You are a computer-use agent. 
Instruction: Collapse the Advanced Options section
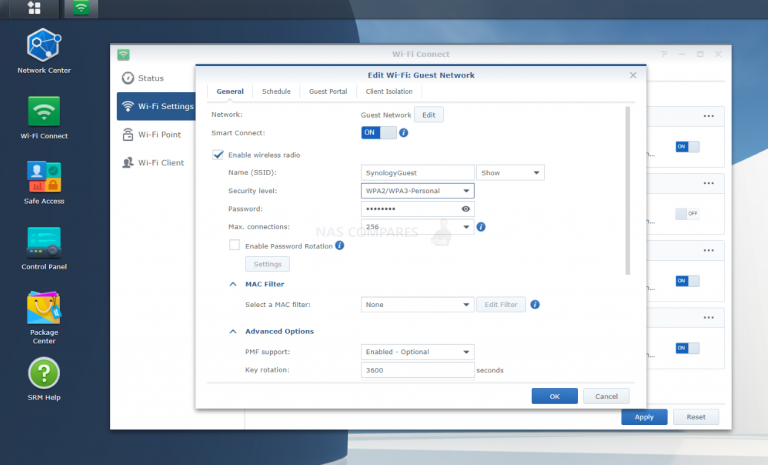[233, 332]
